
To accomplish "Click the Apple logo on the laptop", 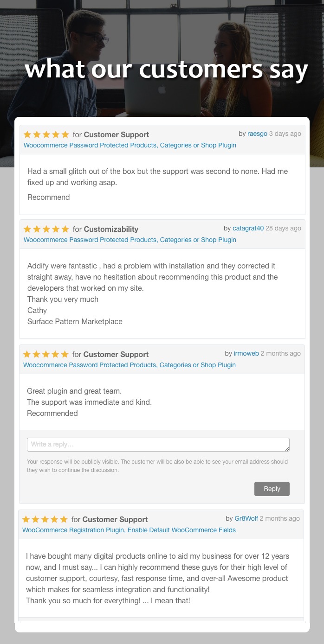I will pos(162,89).
